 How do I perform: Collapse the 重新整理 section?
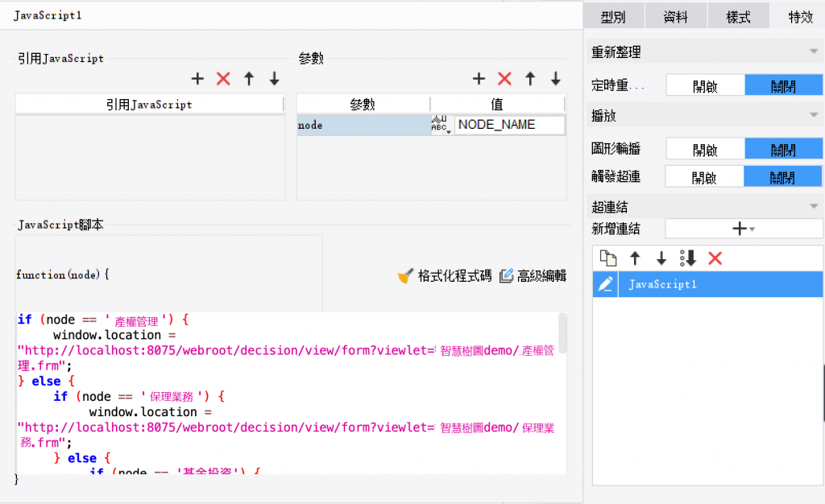click(x=814, y=52)
